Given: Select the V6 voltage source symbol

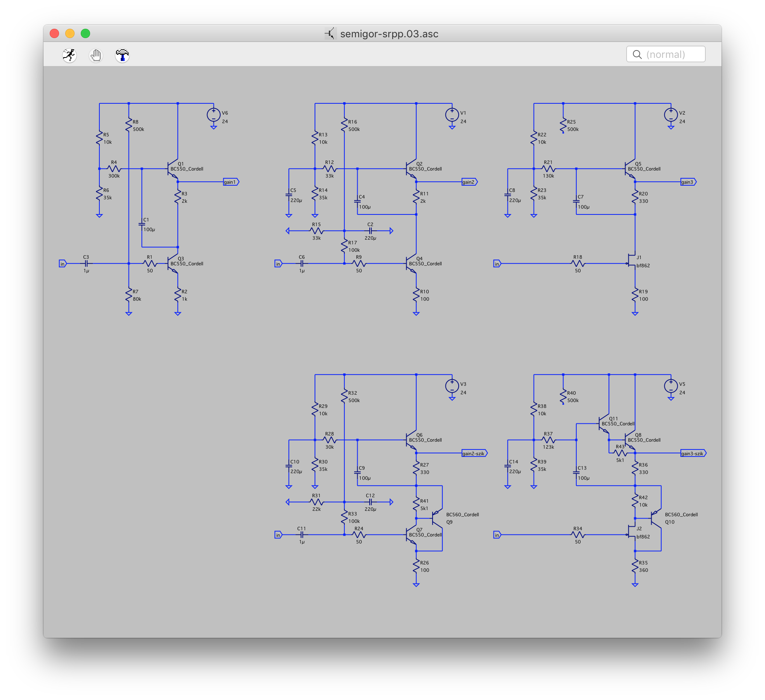Looking at the screenshot, I should [x=214, y=115].
